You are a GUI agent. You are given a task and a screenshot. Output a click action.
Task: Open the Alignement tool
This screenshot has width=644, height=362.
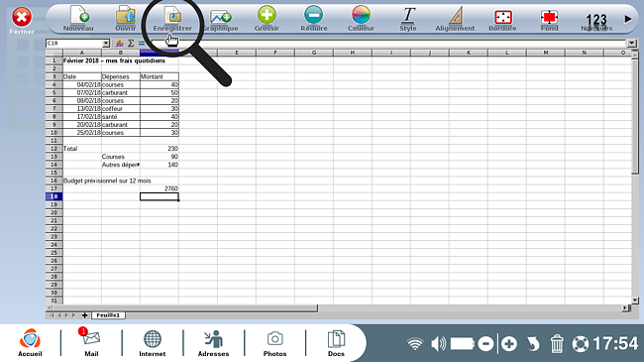pyautogui.click(x=455, y=18)
